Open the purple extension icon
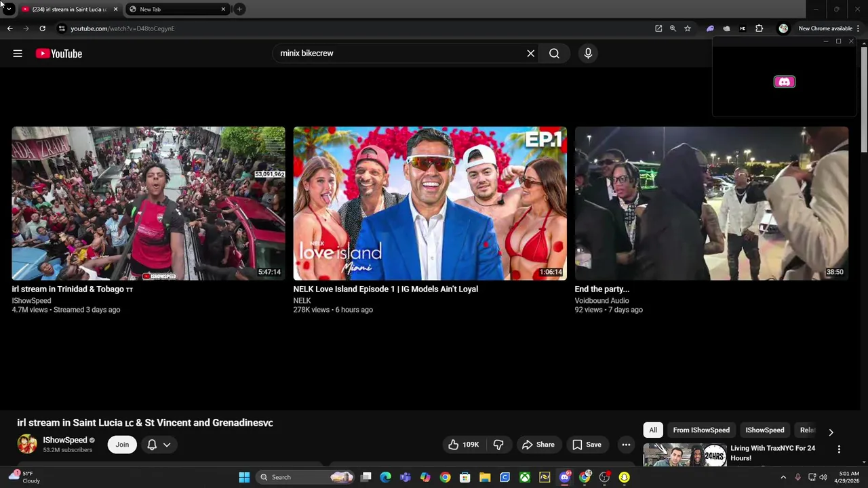This screenshot has height=488, width=868. [710, 28]
